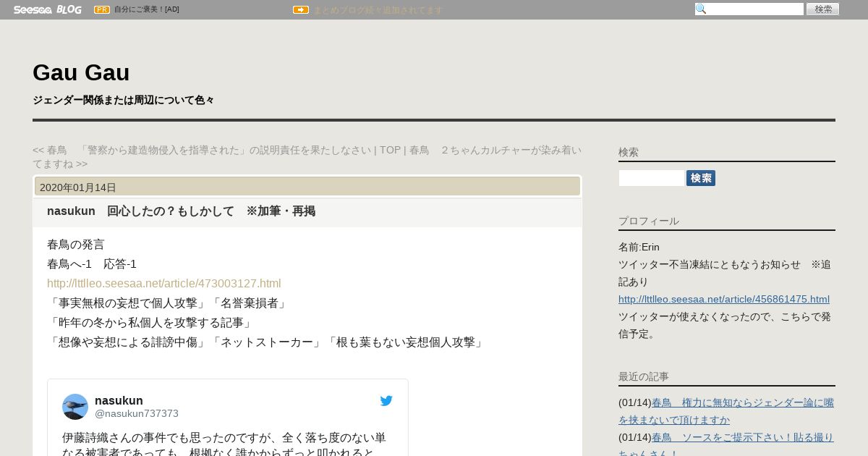
Task: Open the article/473003127.html link
Action: point(164,283)
